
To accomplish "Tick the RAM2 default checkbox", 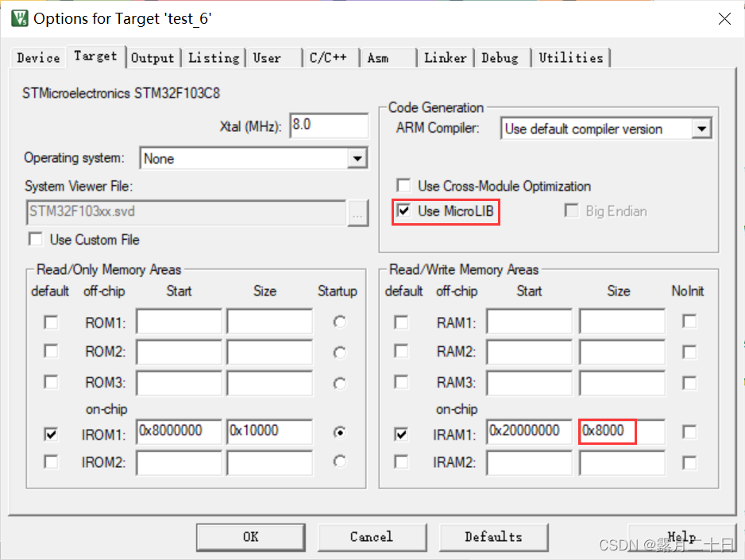I will pyautogui.click(x=401, y=351).
